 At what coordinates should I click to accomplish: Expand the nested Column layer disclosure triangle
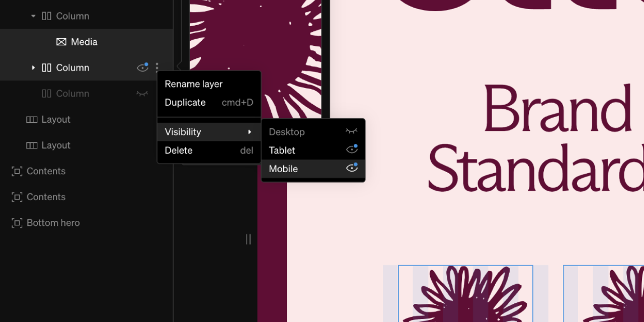tap(33, 67)
